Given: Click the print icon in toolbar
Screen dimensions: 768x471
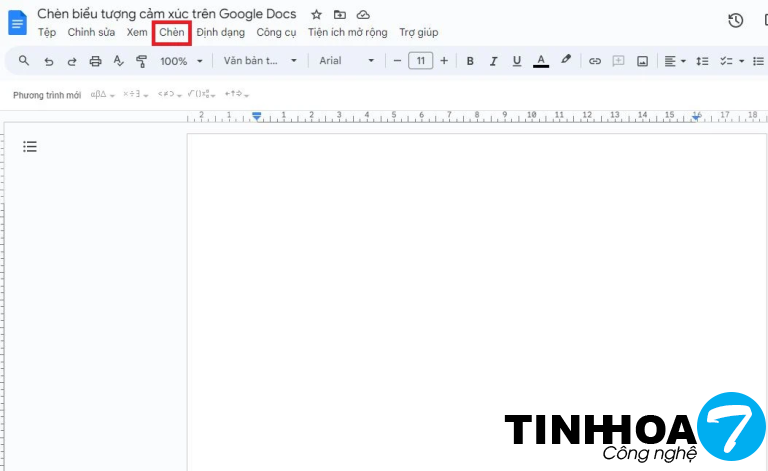Looking at the screenshot, I should click(x=95, y=61).
